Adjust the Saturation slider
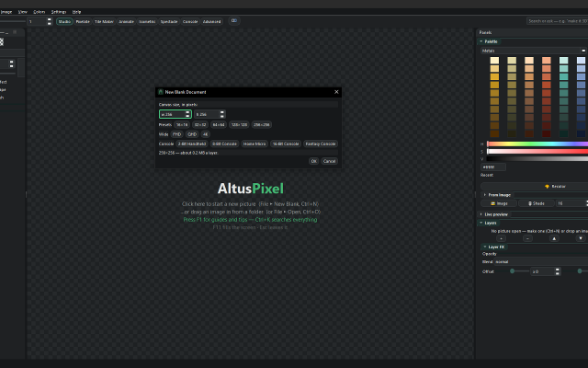The image size is (588, 368). 537,151
